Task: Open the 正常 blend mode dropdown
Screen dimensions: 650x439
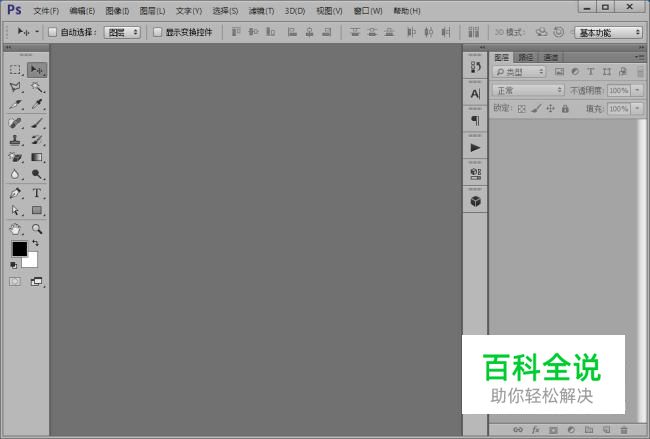Action: coord(528,90)
